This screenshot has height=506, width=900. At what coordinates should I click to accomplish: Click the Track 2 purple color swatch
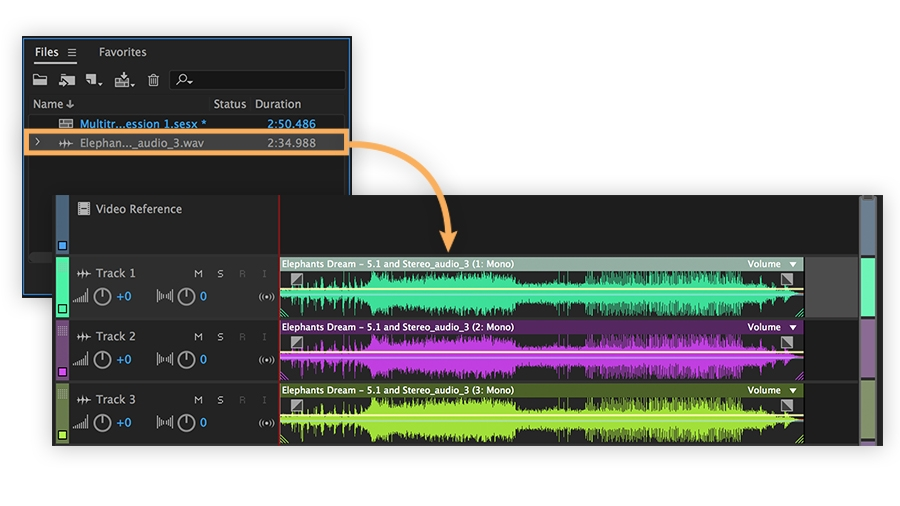tap(63, 372)
